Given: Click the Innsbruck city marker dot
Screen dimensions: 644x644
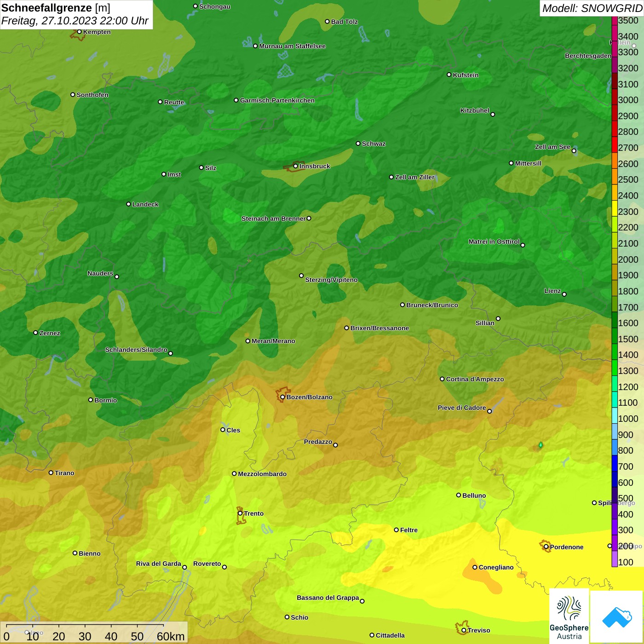Looking at the screenshot, I should (295, 166).
